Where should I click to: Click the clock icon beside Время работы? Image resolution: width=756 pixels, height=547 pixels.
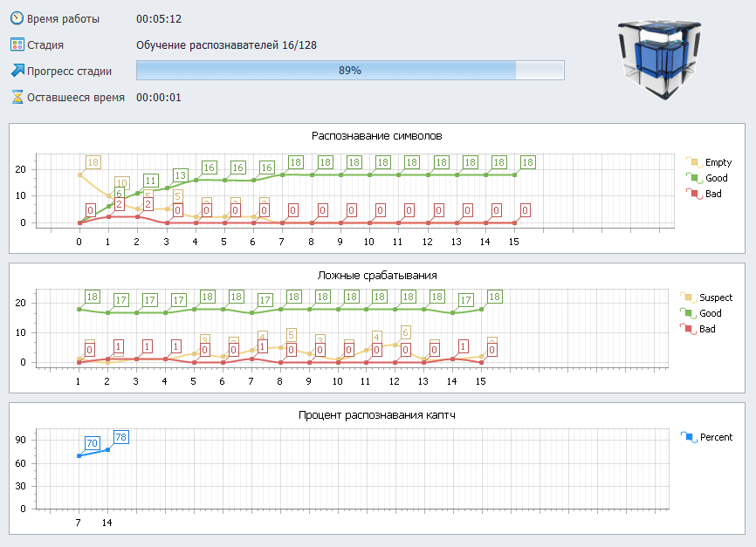tap(17, 18)
